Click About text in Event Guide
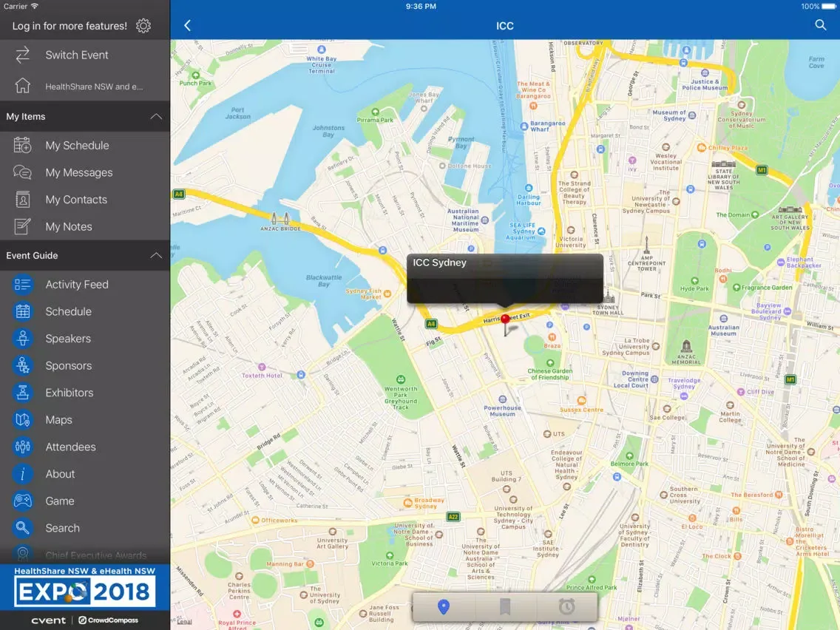This screenshot has width=840, height=630. [60, 473]
